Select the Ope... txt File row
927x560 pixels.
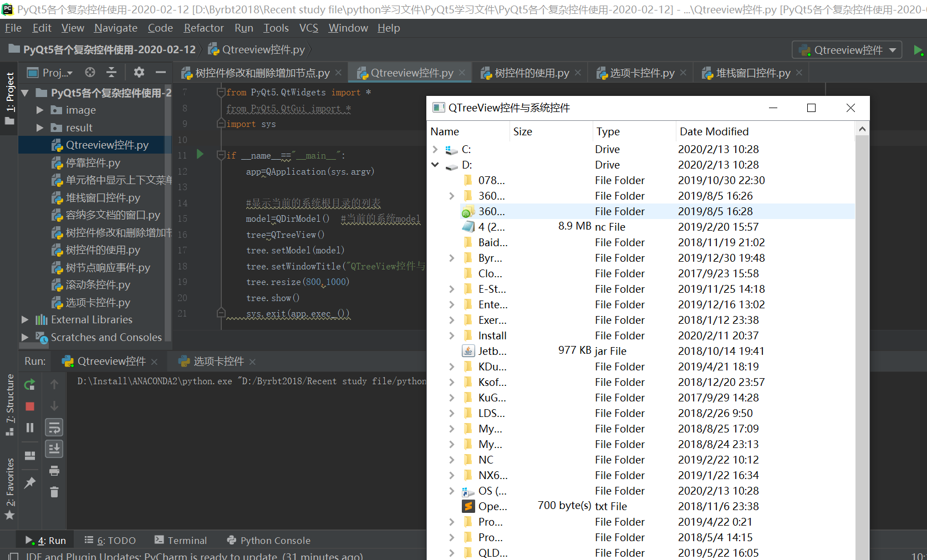pos(641,506)
